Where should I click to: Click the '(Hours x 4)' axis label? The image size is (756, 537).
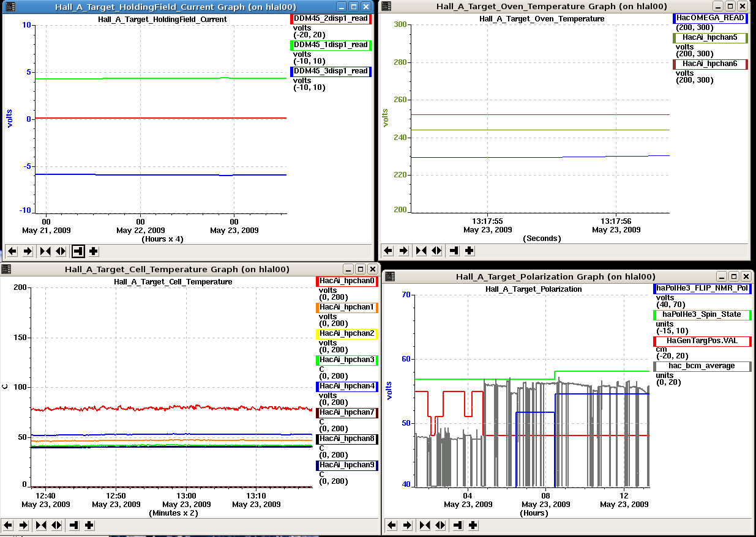pos(162,239)
